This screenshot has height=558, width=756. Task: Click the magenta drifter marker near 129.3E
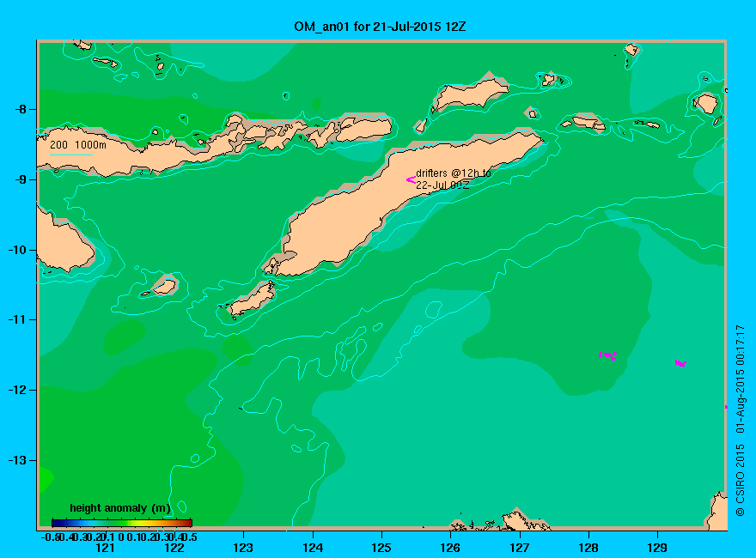(x=680, y=363)
